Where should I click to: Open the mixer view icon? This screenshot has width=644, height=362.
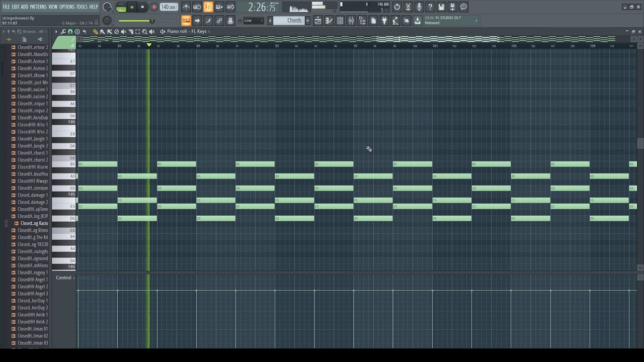click(x=351, y=21)
